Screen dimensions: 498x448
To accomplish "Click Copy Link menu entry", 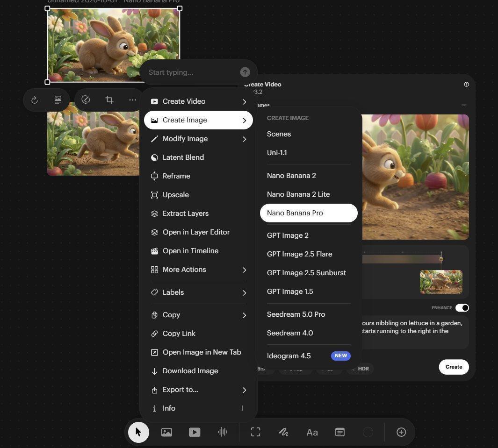I will pos(199,334).
